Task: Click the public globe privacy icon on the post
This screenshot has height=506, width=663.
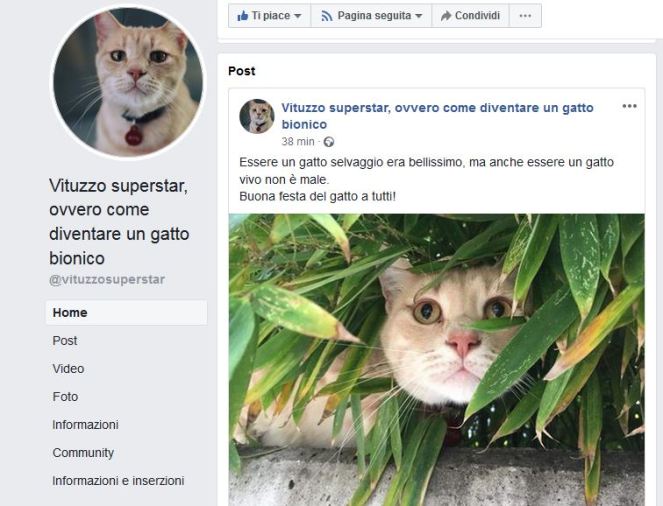Action: (x=329, y=142)
